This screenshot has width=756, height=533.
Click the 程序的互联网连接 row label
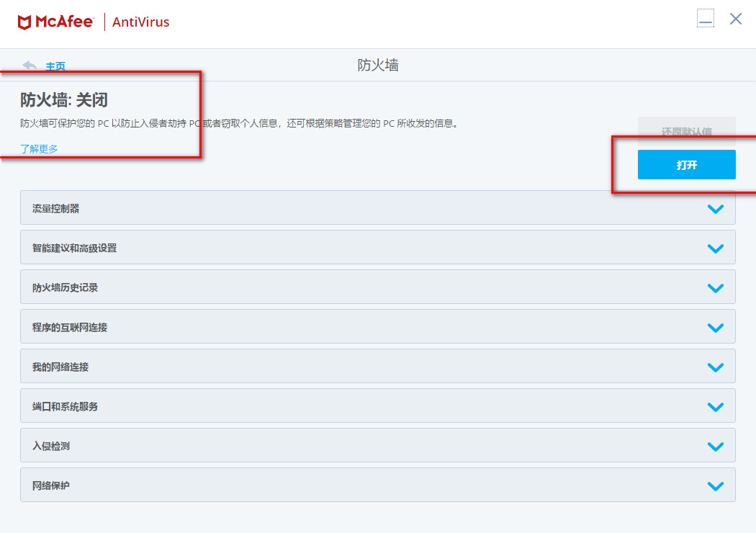tap(70, 327)
